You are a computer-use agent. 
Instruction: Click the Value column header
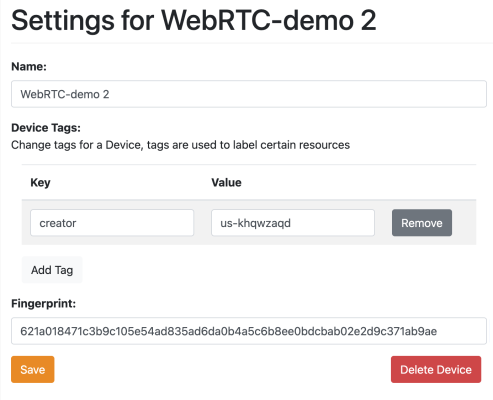[x=226, y=183]
